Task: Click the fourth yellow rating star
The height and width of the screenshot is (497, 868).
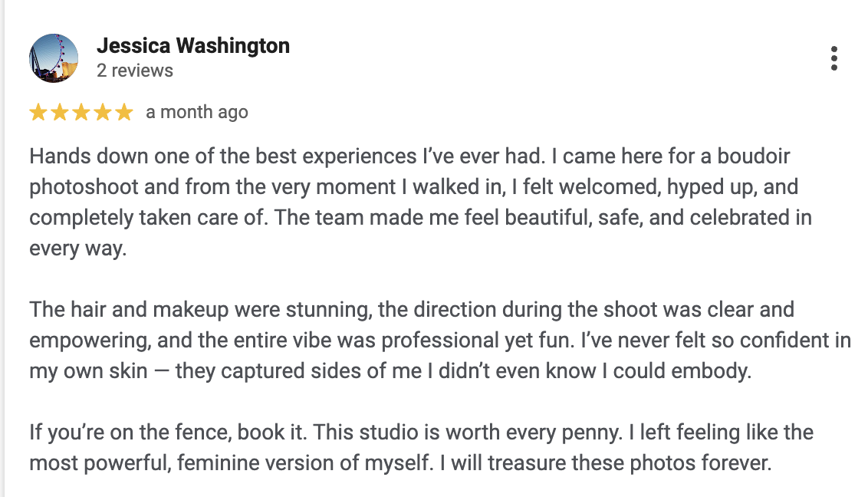Action: 103,113
